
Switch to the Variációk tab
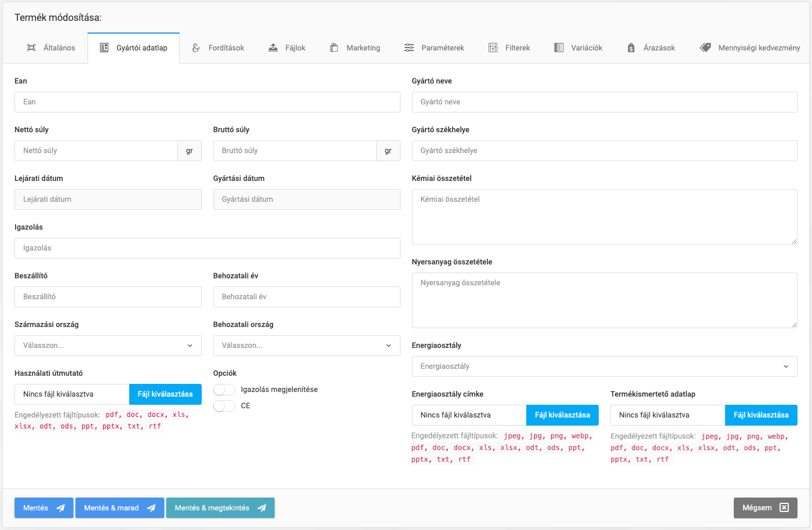click(x=578, y=48)
